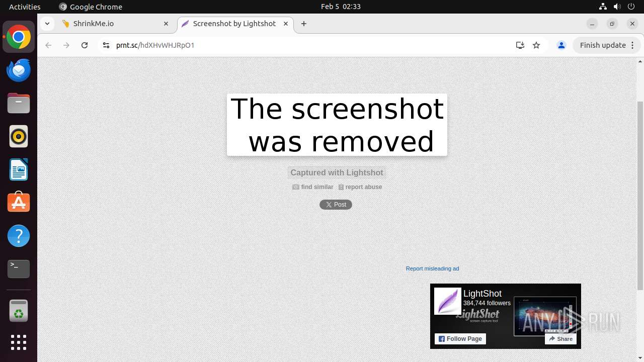Select the Screenshot by Lightshot tab
This screenshot has height=362, width=644.
click(x=235, y=24)
